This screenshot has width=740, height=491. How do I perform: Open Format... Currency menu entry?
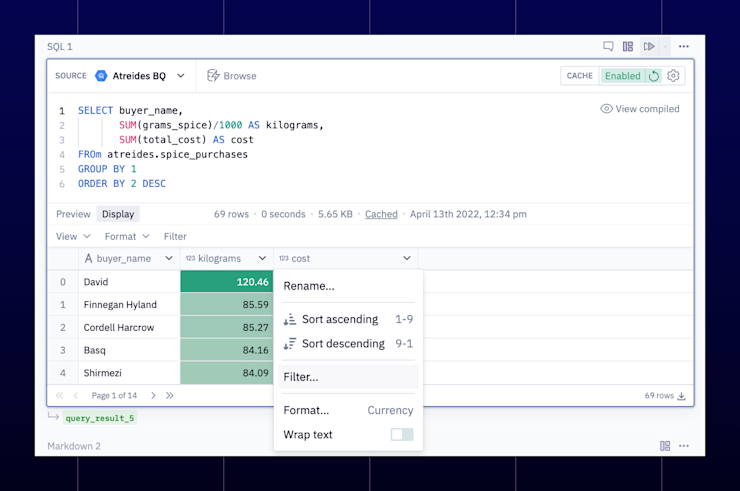click(x=348, y=410)
